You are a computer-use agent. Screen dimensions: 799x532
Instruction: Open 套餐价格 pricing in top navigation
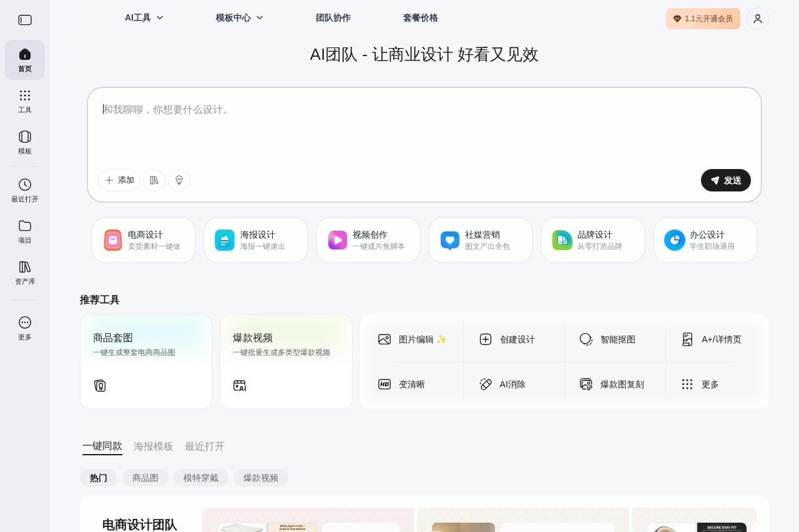point(421,17)
